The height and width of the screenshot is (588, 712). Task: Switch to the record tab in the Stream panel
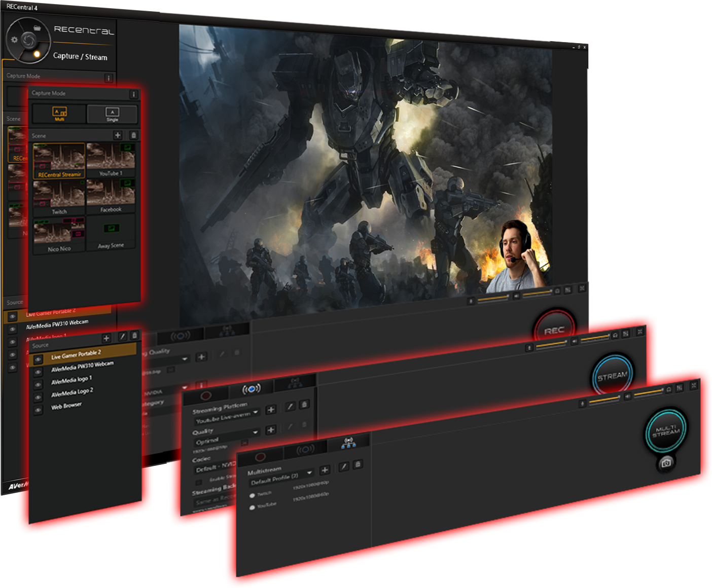pos(206,395)
